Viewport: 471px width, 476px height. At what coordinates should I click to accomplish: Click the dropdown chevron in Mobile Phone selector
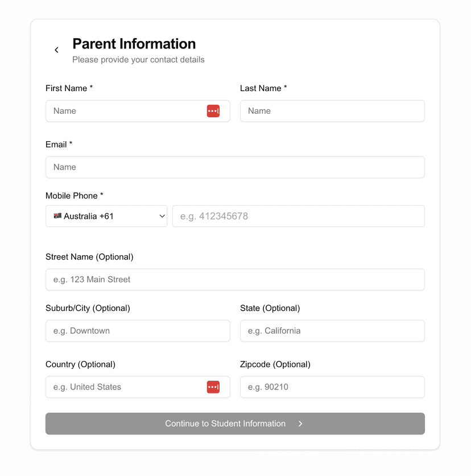[162, 216]
